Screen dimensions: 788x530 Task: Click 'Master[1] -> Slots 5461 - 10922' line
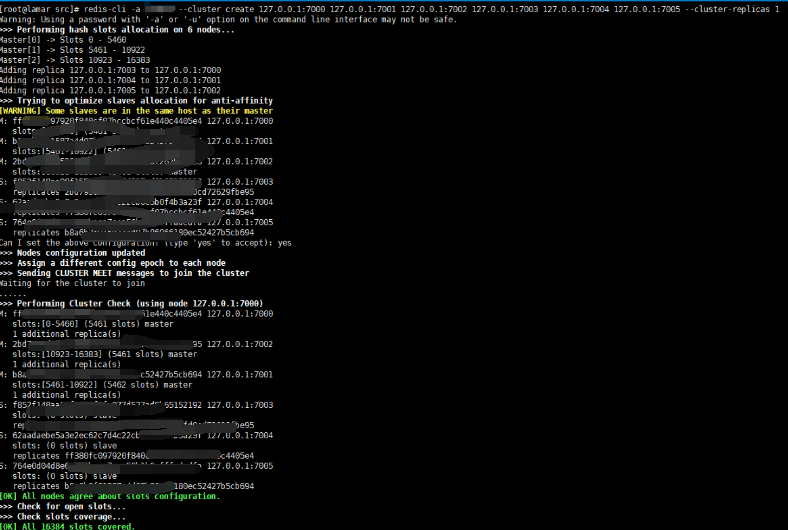pyautogui.click(x=72, y=50)
